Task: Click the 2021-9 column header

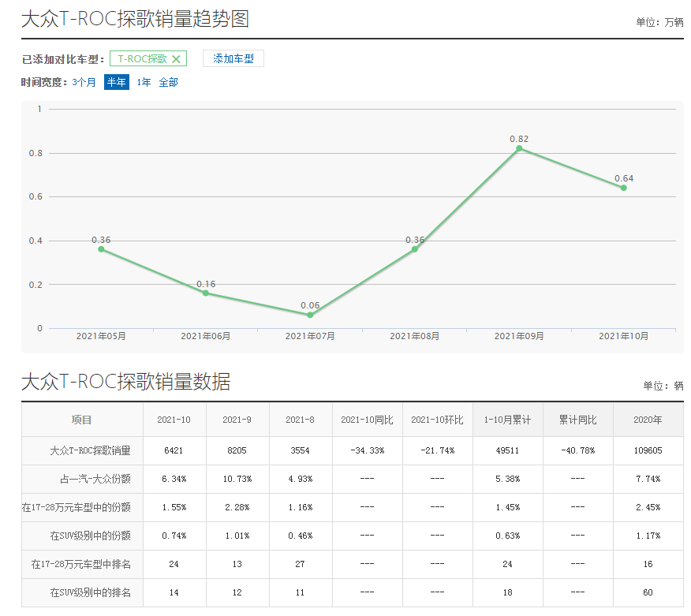Action: (237, 420)
